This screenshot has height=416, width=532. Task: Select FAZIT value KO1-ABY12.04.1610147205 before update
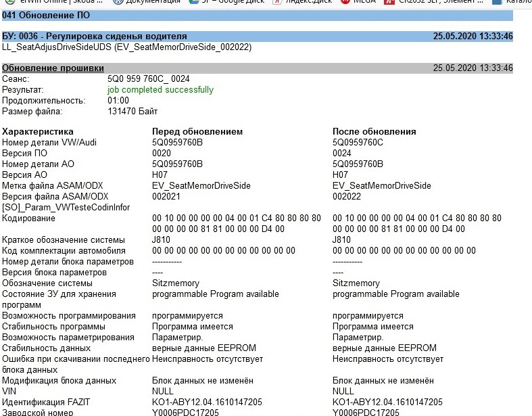click(x=207, y=402)
